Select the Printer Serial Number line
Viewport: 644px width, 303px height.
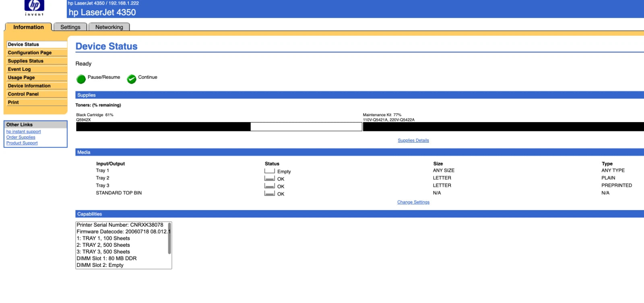point(120,225)
